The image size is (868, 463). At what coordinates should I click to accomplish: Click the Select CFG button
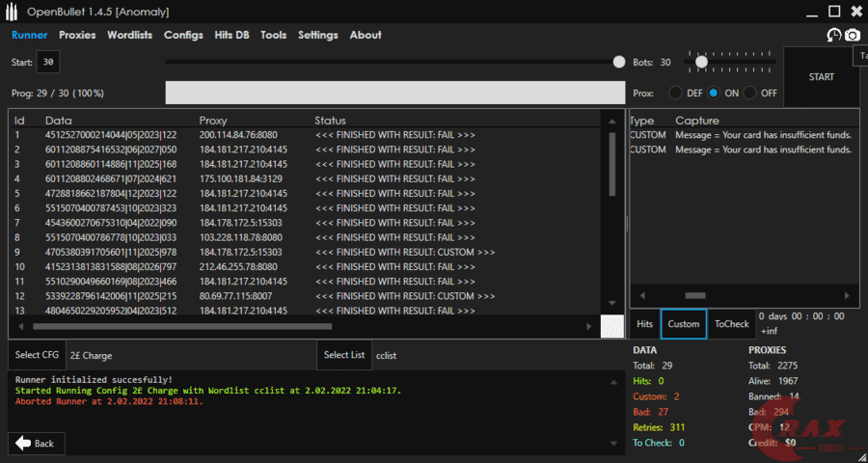[x=37, y=355]
